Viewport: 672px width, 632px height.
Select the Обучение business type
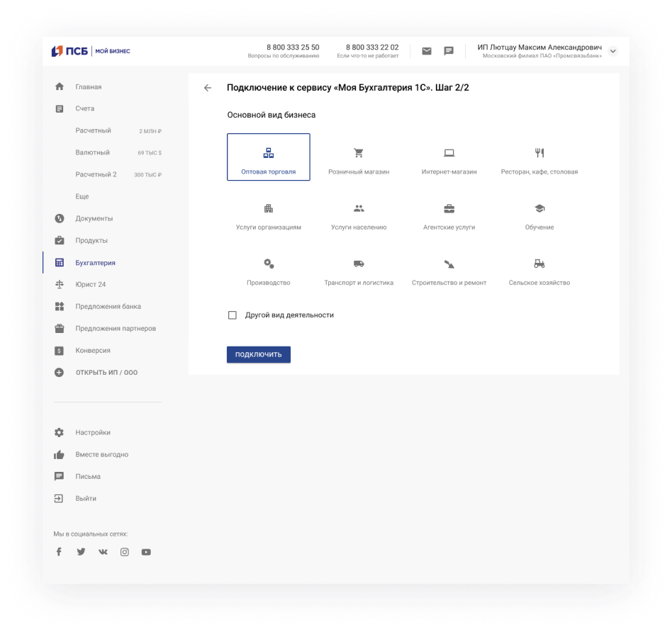(x=539, y=215)
